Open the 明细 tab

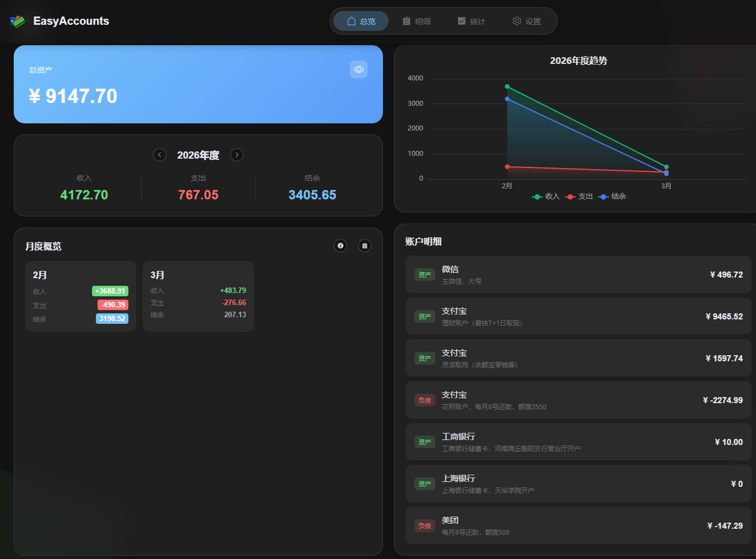pos(417,21)
